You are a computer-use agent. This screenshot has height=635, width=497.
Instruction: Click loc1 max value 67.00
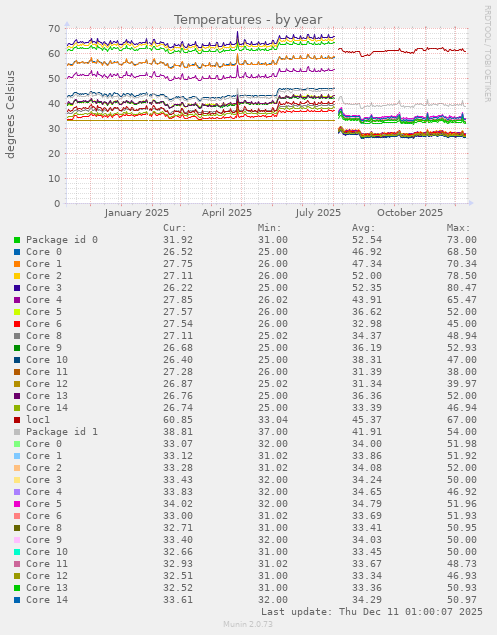(462, 420)
